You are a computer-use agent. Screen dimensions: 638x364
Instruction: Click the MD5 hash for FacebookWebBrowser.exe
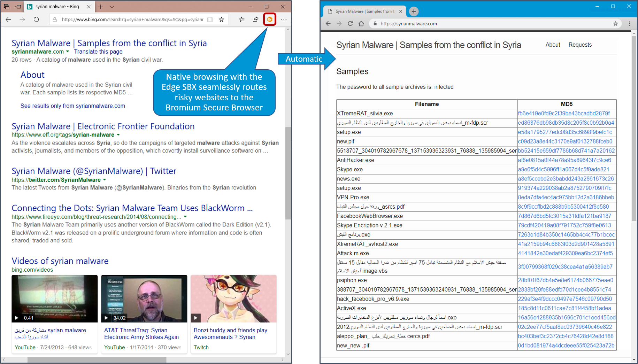point(564,216)
